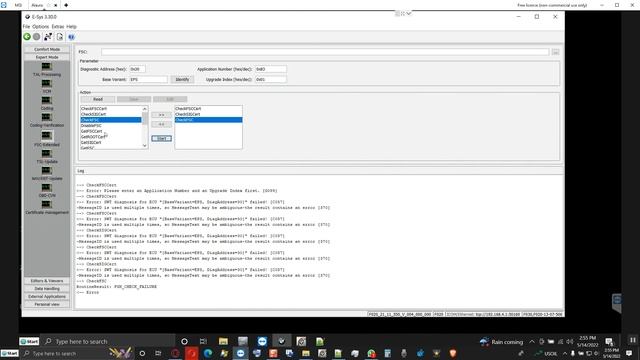
Task: Select GetFSCCert in the left action list
Action: (x=111, y=131)
